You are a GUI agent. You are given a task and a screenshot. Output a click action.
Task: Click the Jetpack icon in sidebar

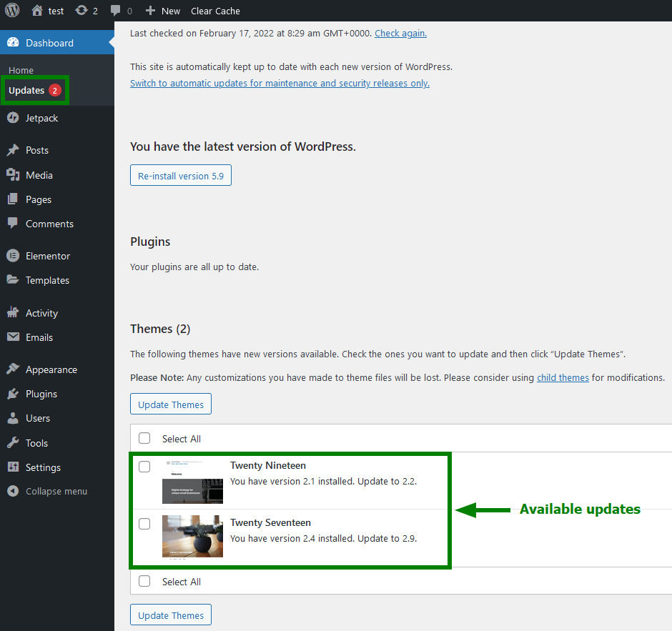(x=14, y=118)
